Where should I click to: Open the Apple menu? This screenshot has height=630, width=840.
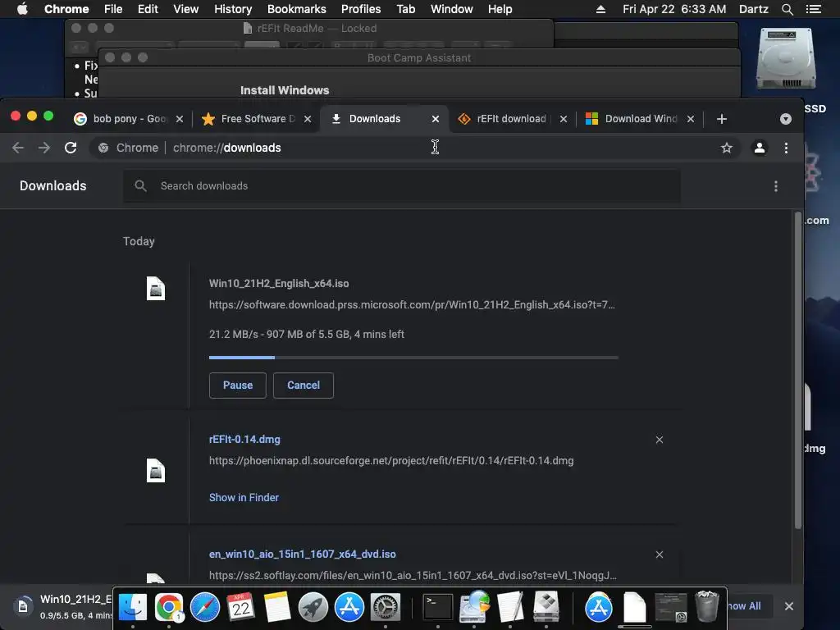(x=22, y=9)
